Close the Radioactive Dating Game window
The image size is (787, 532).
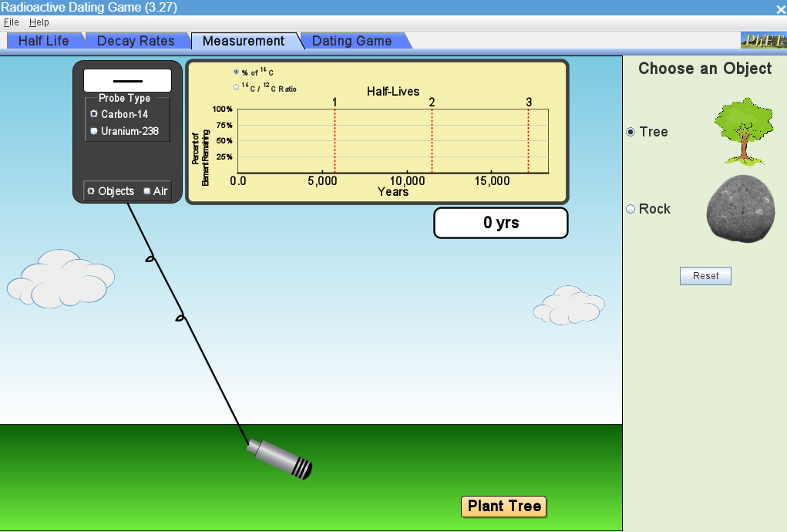point(779,8)
